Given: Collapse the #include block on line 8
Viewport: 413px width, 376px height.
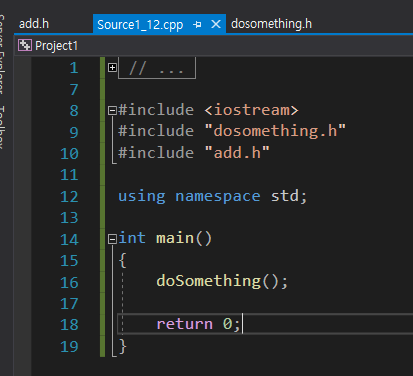Looking at the screenshot, I should point(112,110).
